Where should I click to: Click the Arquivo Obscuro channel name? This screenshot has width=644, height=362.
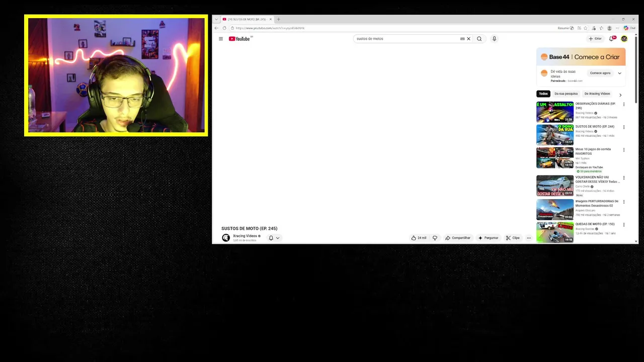click(586, 210)
